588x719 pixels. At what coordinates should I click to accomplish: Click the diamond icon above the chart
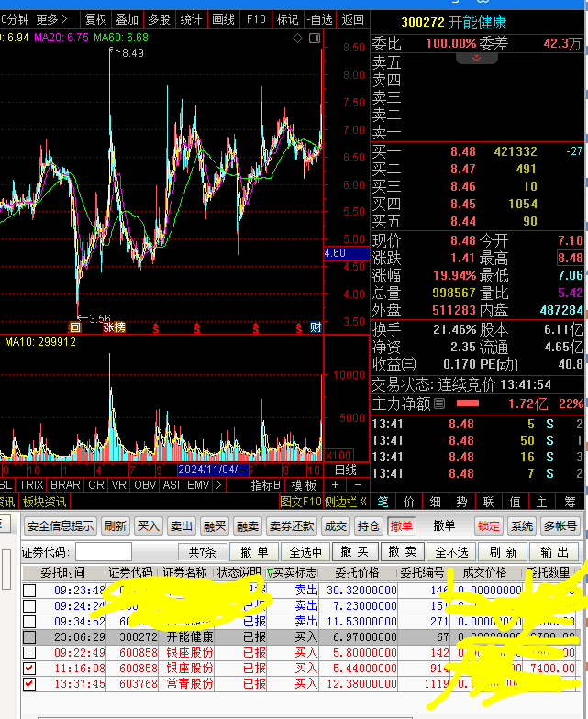[x=297, y=39]
